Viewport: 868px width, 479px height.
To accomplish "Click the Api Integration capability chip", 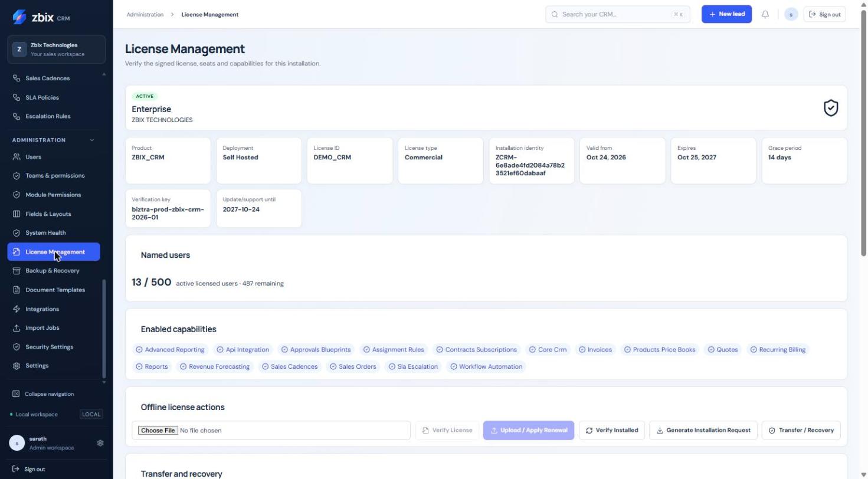I will 243,350.
